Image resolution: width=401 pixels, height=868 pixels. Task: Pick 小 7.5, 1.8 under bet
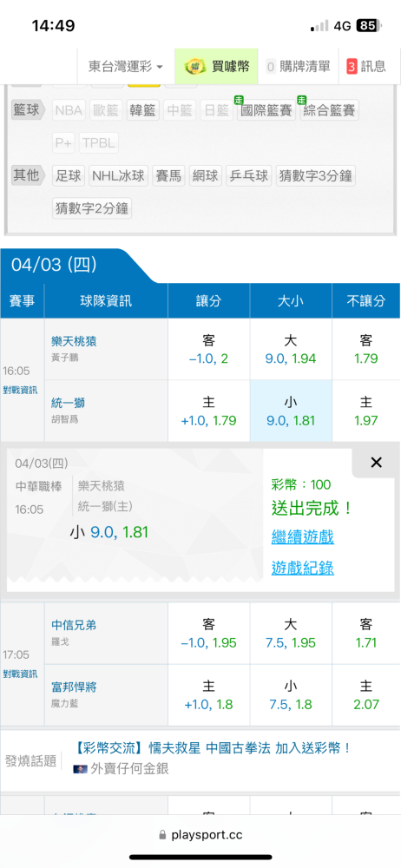291,694
